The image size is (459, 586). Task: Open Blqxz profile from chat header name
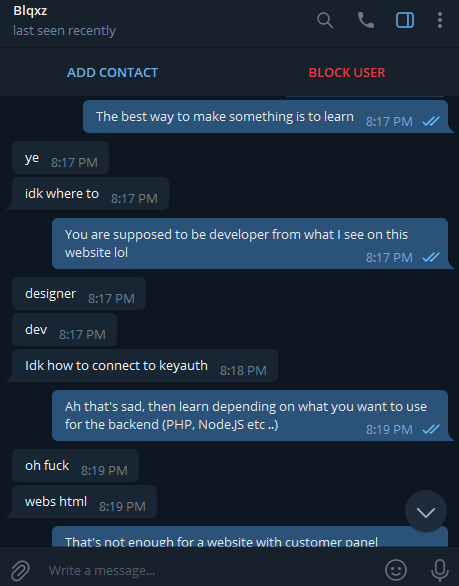point(30,11)
